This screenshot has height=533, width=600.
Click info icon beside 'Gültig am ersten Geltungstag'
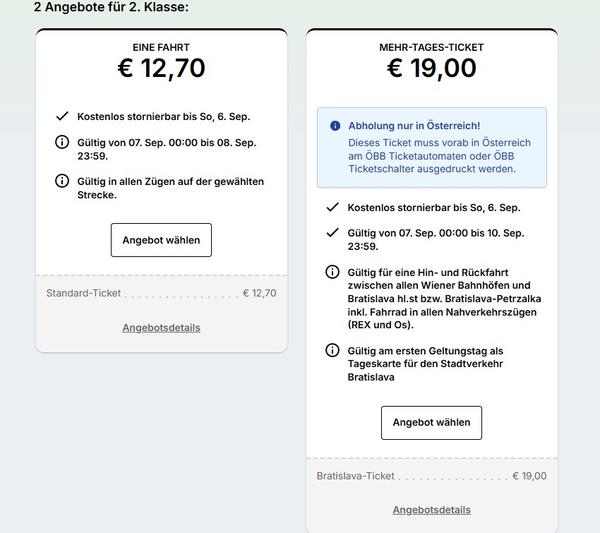[332, 350]
